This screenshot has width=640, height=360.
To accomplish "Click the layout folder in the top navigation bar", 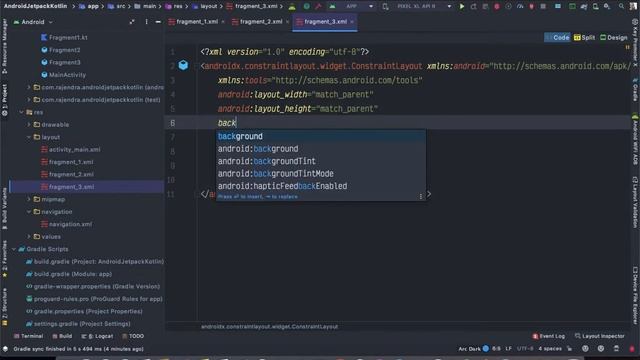I will click(x=205, y=7).
